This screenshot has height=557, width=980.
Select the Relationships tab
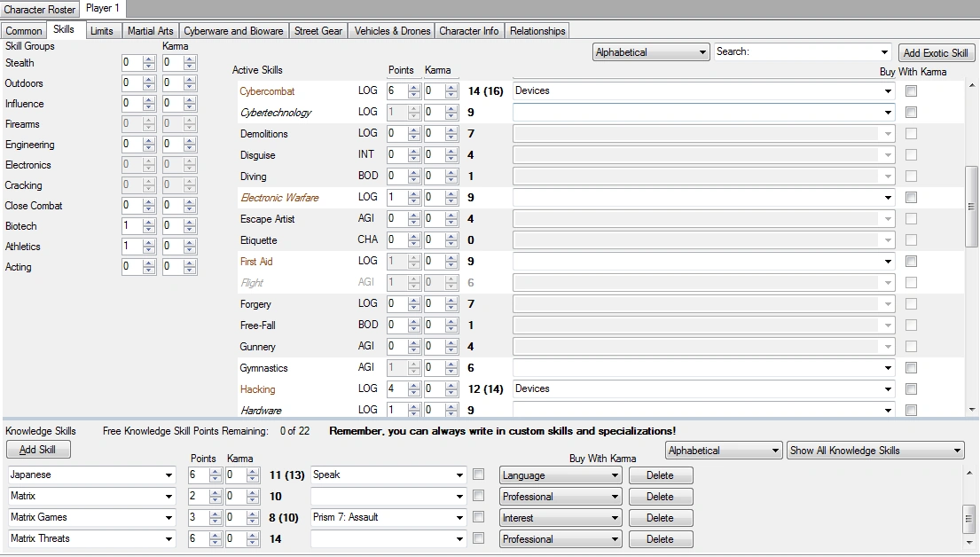pos(537,29)
